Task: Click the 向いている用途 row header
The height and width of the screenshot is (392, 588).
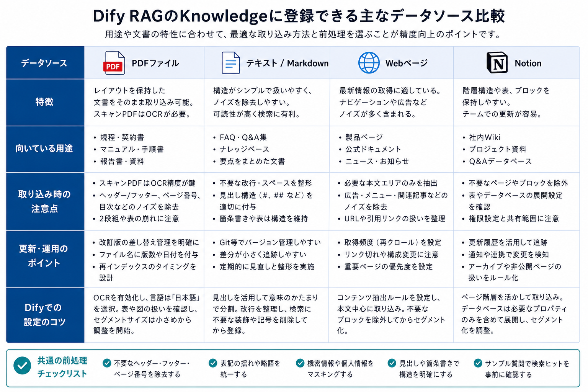Action: pos(44,149)
